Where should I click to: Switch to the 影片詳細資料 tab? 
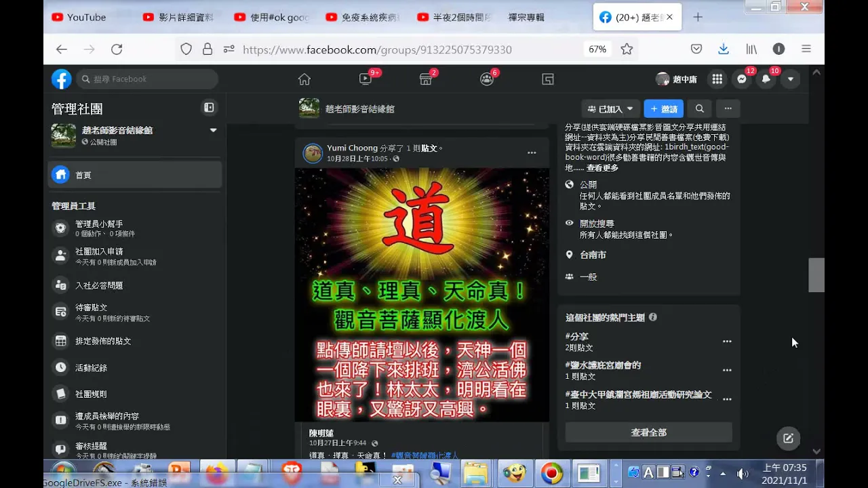coord(180,17)
